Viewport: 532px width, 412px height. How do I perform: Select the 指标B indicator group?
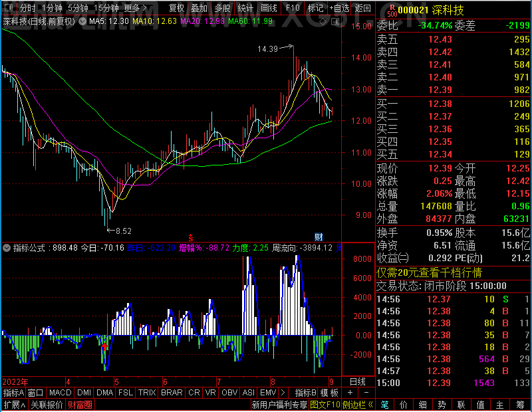305,393
